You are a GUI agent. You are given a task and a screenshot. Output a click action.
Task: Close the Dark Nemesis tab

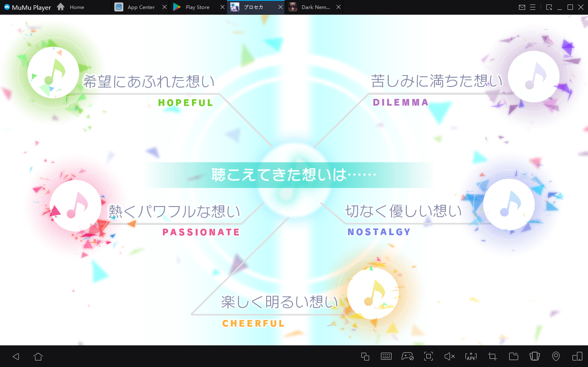(339, 7)
